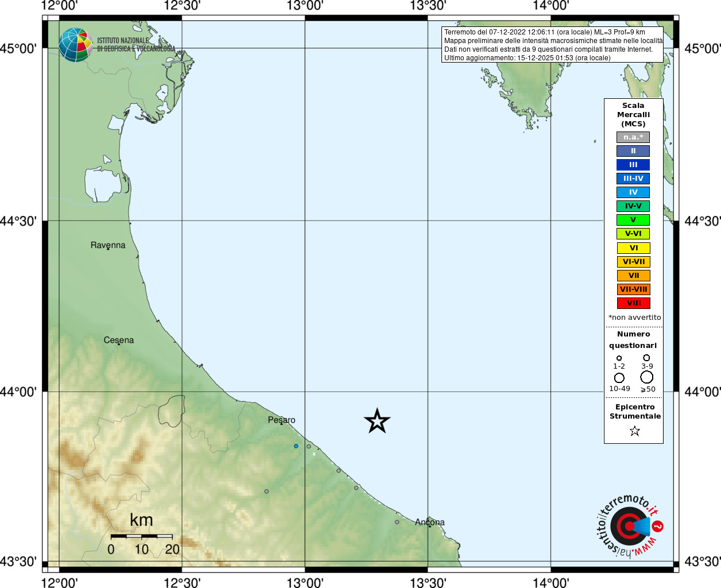Click the Pesaro city label
721x588 pixels.
point(282,420)
